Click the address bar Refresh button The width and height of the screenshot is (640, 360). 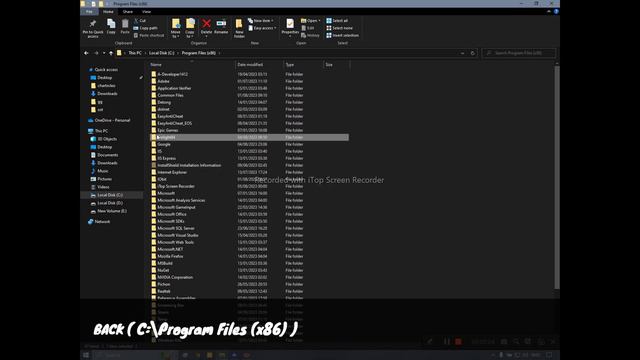click(473, 53)
